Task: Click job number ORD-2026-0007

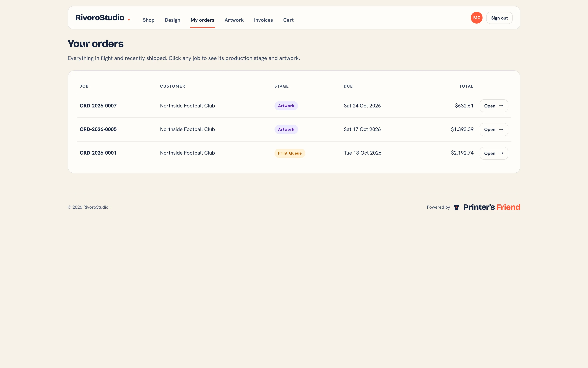Action: 98,106
